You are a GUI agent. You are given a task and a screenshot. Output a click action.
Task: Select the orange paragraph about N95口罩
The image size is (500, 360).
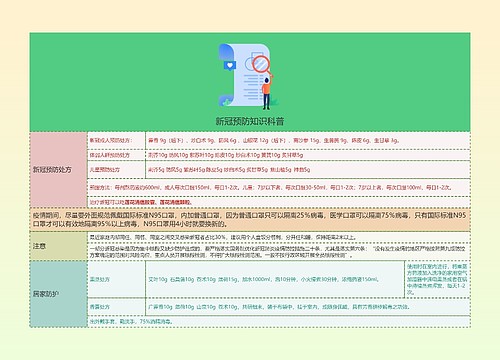coord(250,220)
